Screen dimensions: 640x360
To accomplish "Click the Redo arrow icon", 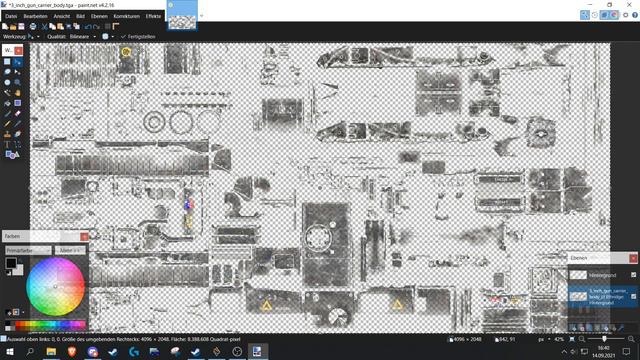I will [x=96, y=27].
